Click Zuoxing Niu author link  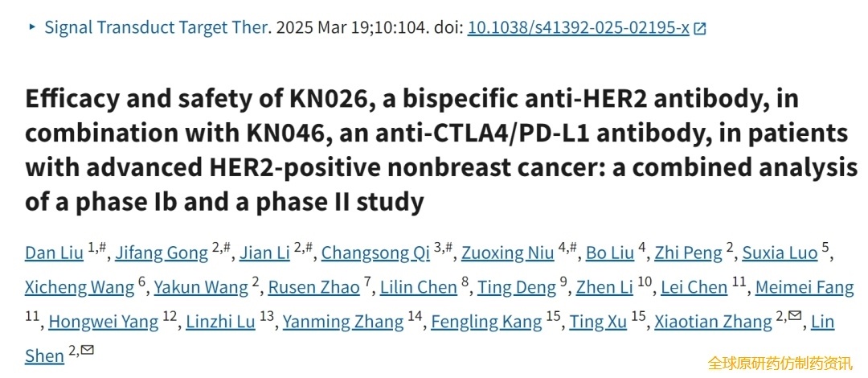[507, 253]
